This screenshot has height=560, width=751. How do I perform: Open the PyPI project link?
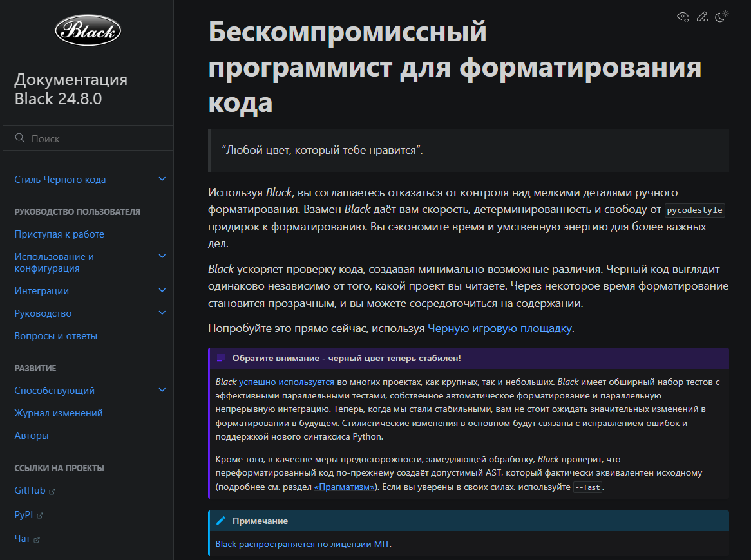23,515
